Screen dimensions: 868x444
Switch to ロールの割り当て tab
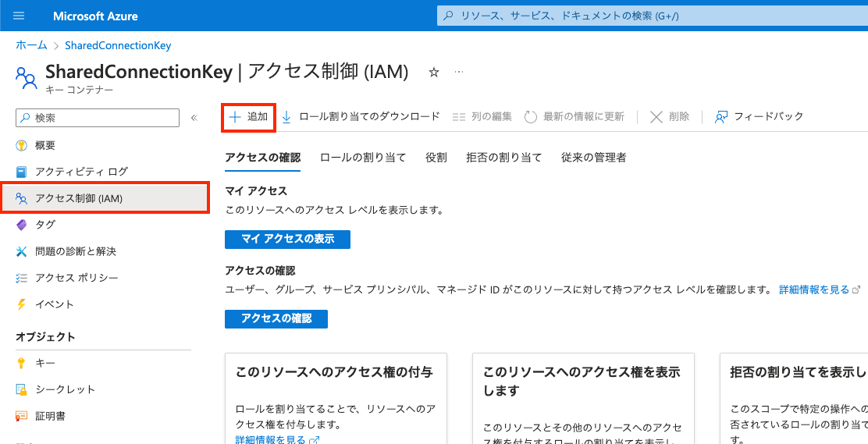(363, 158)
